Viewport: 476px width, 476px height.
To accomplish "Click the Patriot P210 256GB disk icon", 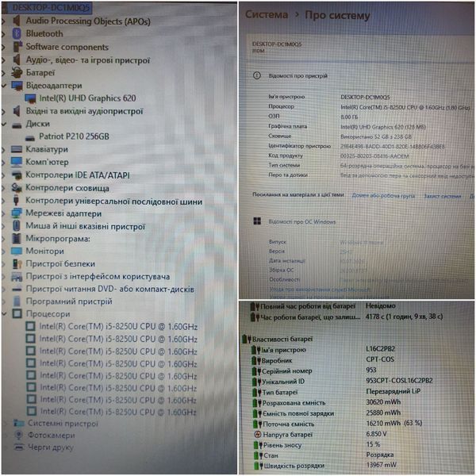I will point(30,137).
